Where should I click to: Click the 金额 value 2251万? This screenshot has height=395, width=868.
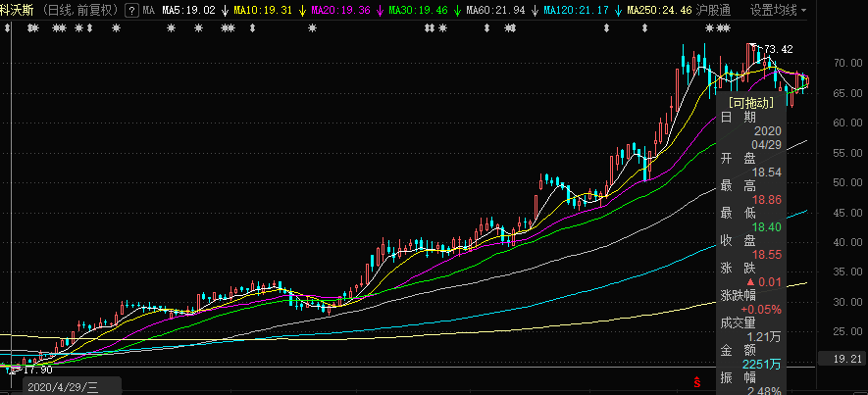762,364
